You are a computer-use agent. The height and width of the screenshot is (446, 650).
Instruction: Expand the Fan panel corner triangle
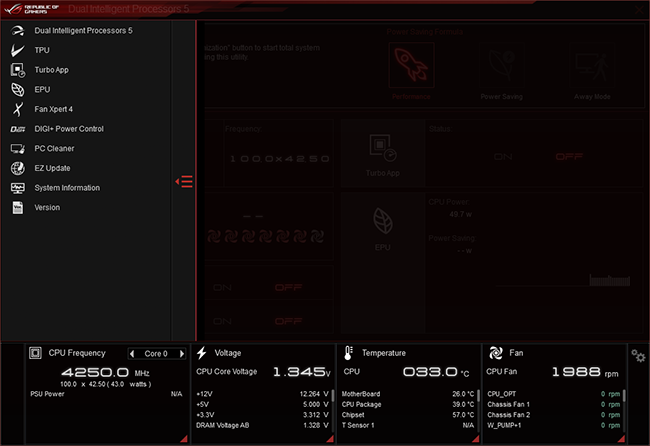coord(621,439)
